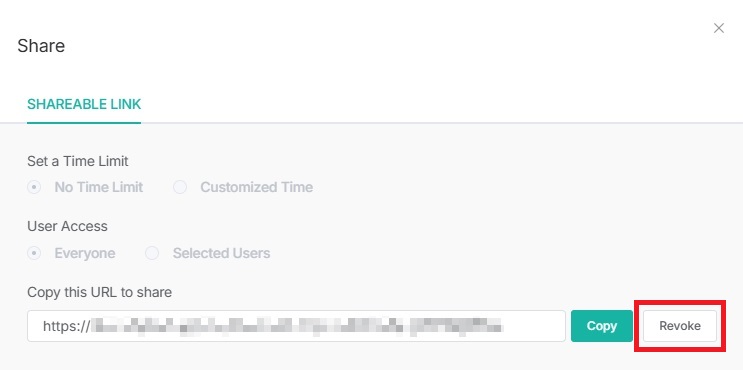Image resolution: width=743 pixels, height=370 pixels.
Task: Click the "Share" dialog title
Action: [x=41, y=46]
